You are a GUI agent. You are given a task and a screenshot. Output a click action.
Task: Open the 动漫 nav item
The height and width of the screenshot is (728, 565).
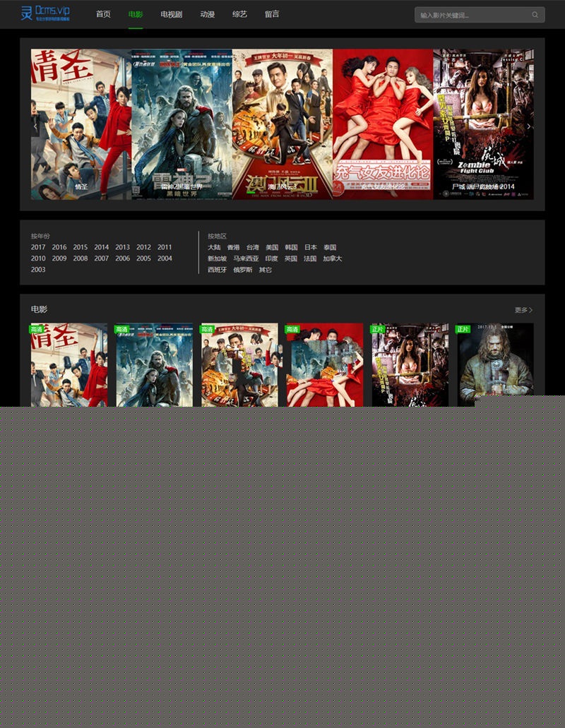click(208, 14)
